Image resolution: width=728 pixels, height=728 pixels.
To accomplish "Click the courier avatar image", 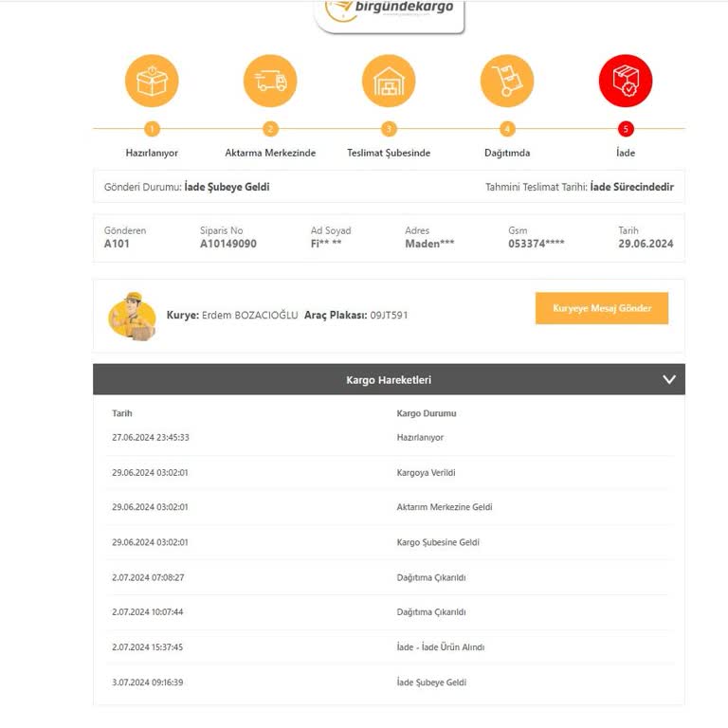I will click(132, 316).
